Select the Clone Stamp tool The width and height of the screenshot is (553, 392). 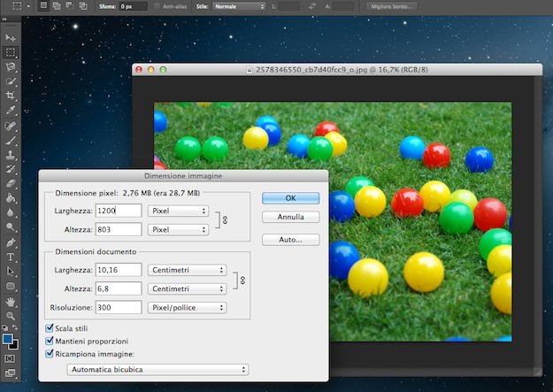[11, 155]
